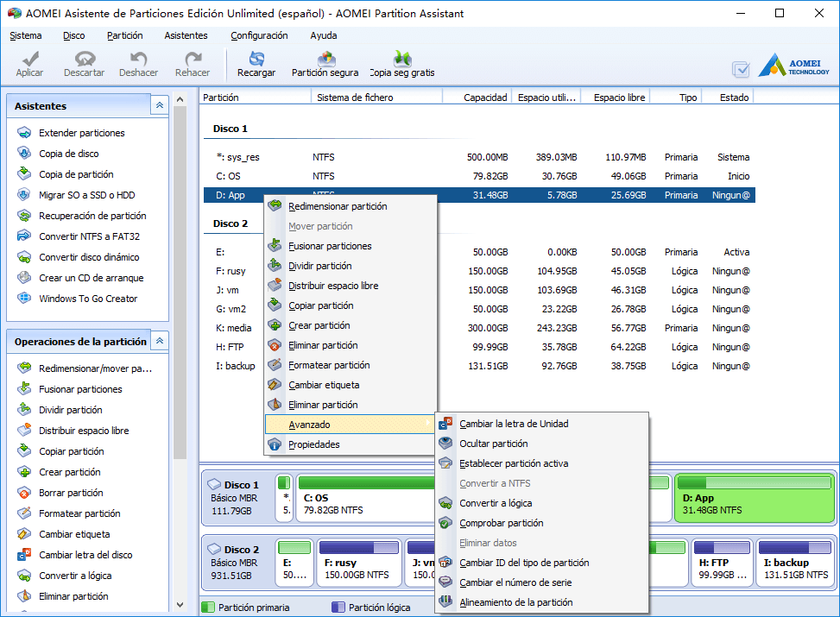Open Copia de disco wizard
840x617 pixels.
click(68, 154)
